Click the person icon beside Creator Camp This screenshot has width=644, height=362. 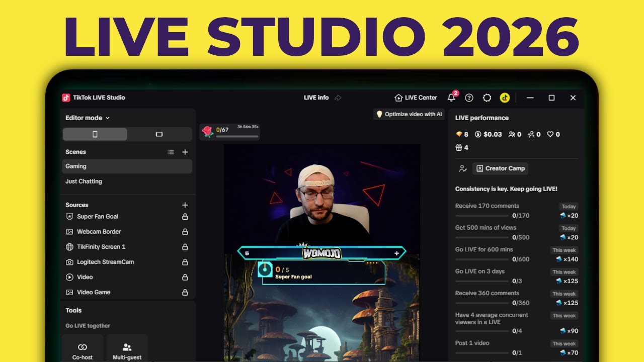(x=463, y=168)
